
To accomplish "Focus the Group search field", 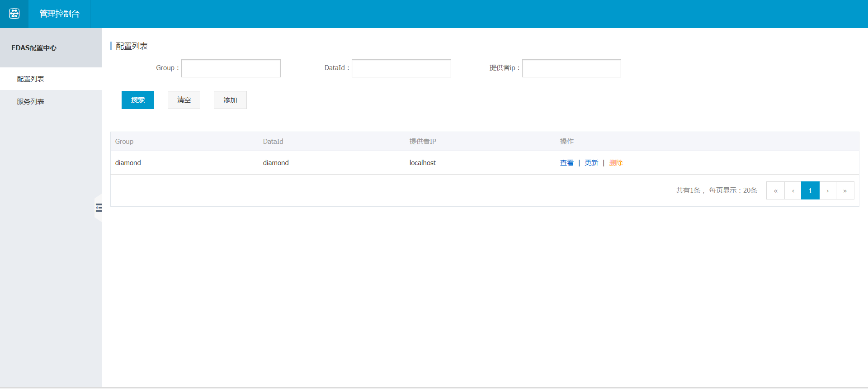I will [231, 68].
